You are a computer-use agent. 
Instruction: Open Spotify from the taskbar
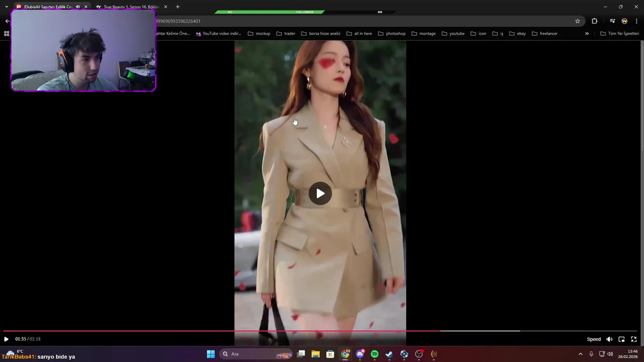(374, 354)
